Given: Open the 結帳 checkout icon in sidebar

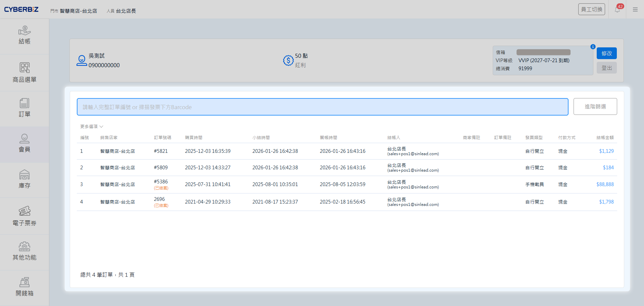Looking at the screenshot, I should click(24, 35).
